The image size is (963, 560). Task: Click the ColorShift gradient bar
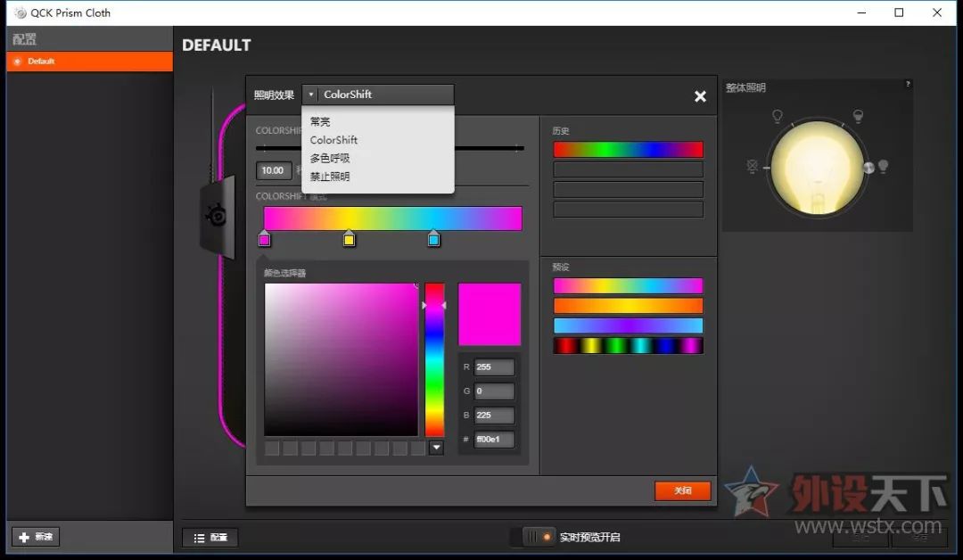click(392, 218)
